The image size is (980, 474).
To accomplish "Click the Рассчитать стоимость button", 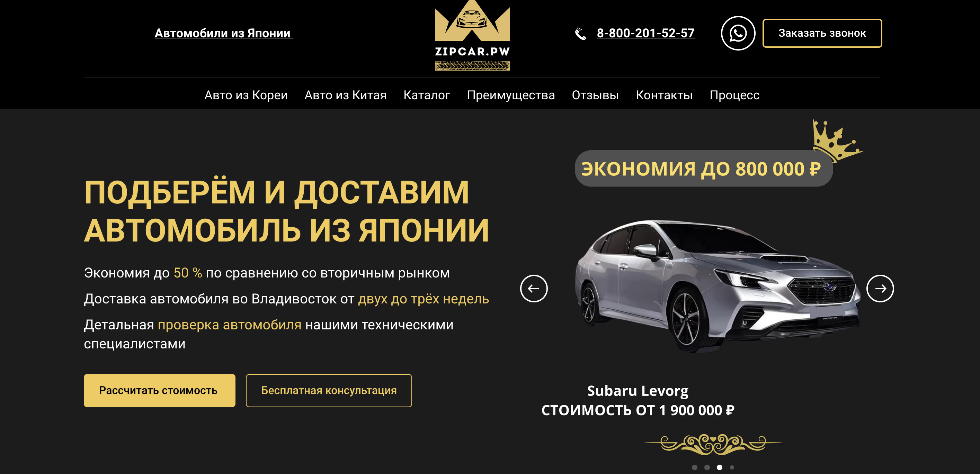I will [159, 390].
